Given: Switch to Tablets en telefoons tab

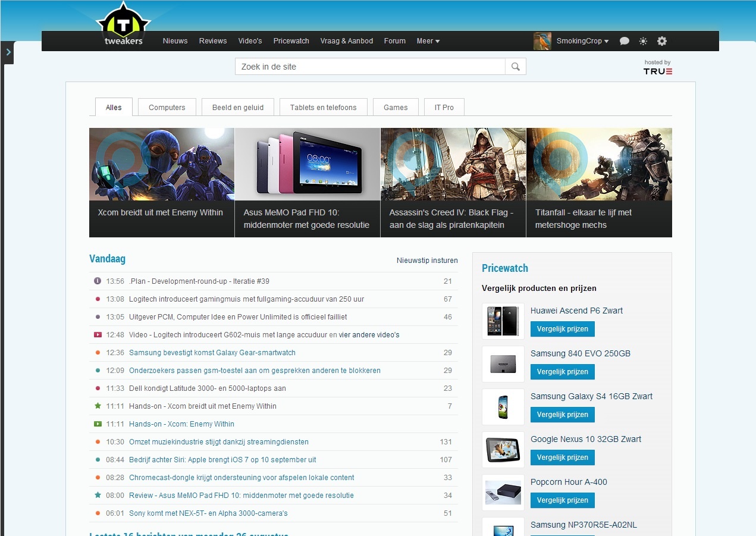Looking at the screenshot, I should [324, 107].
